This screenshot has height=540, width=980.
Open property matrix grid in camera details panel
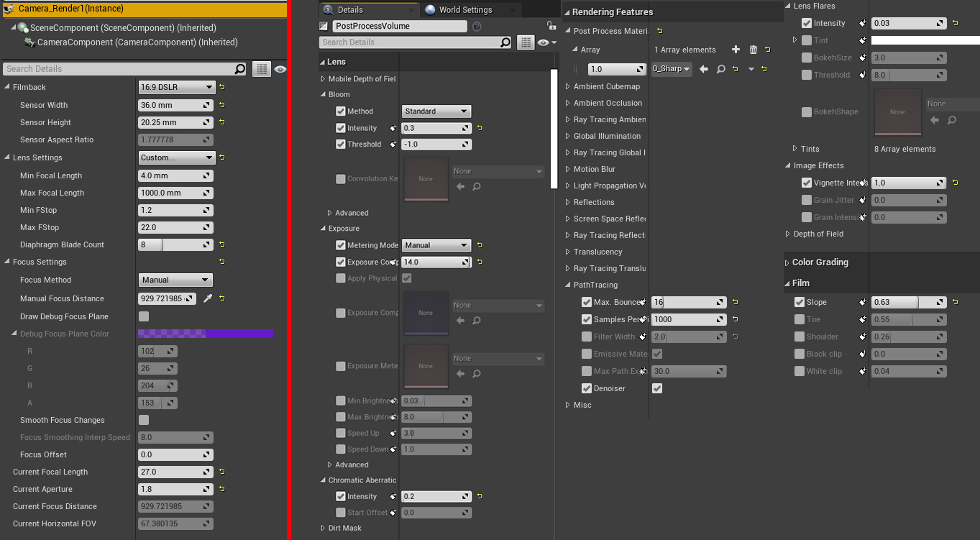click(x=261, y=69)
